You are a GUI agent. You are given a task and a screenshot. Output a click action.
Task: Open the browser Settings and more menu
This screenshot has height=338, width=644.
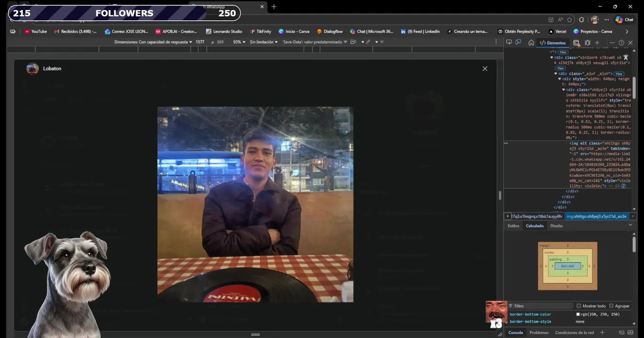point(606,20)
